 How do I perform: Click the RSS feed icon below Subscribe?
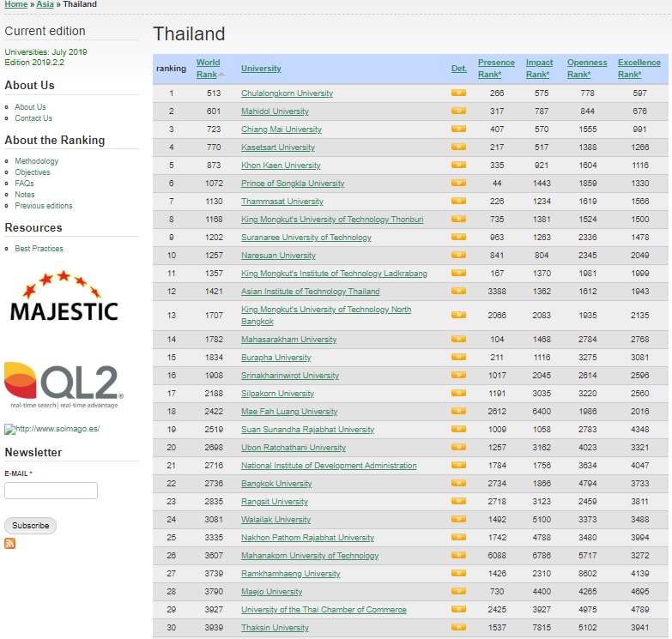10,544
